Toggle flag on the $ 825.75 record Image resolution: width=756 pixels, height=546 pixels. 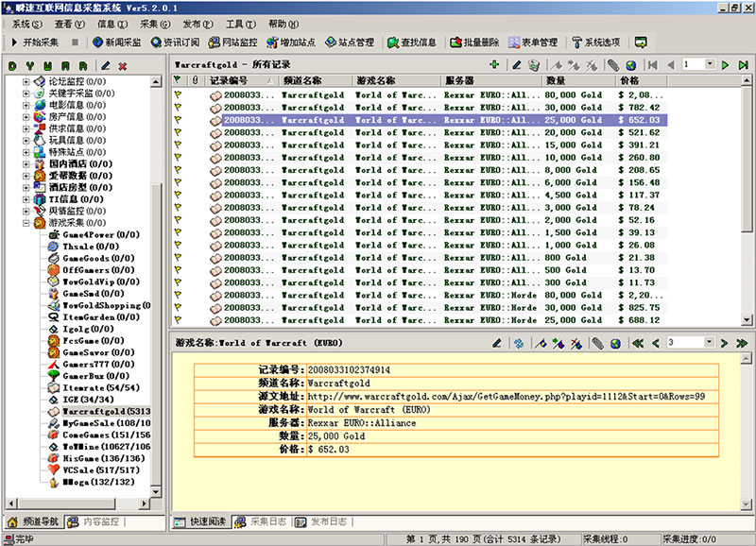click(178, 307)
